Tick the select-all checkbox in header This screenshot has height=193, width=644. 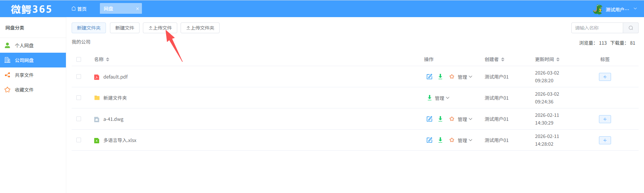(x=79, y=59)
